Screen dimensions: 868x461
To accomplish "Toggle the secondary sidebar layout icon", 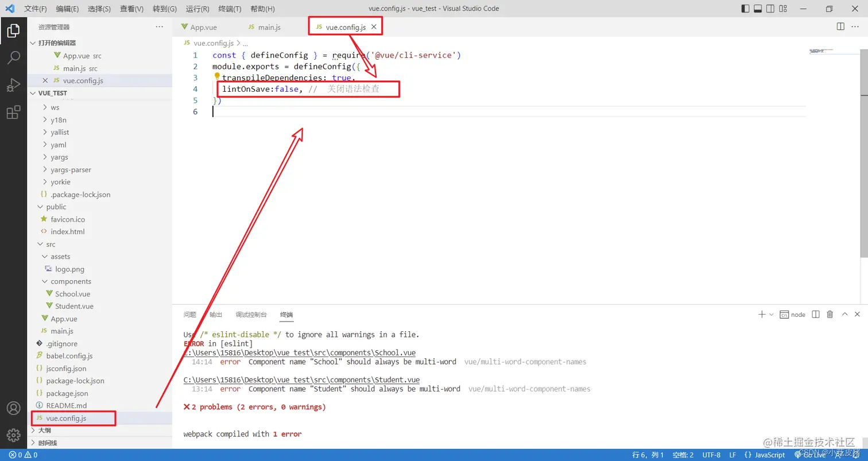I will point(770,9).
